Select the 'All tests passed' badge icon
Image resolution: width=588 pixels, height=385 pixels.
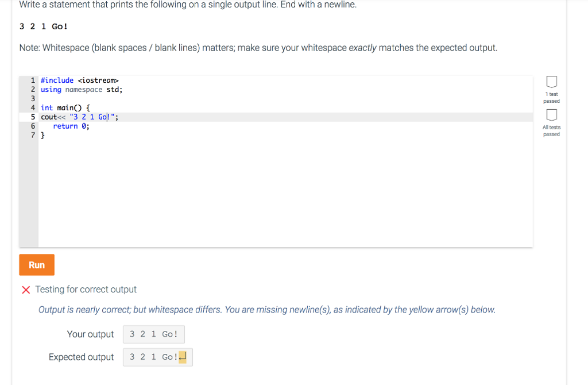(551, 115)
